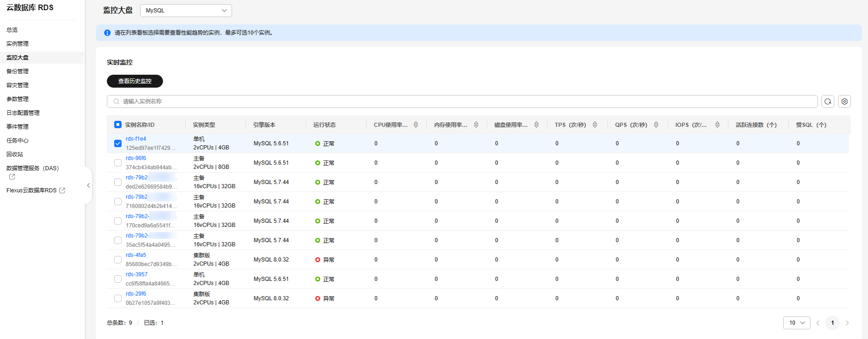Open the MySQL engine dropdown
The height and width of the screenshot is (339, 868).
[x=186, y=11]
